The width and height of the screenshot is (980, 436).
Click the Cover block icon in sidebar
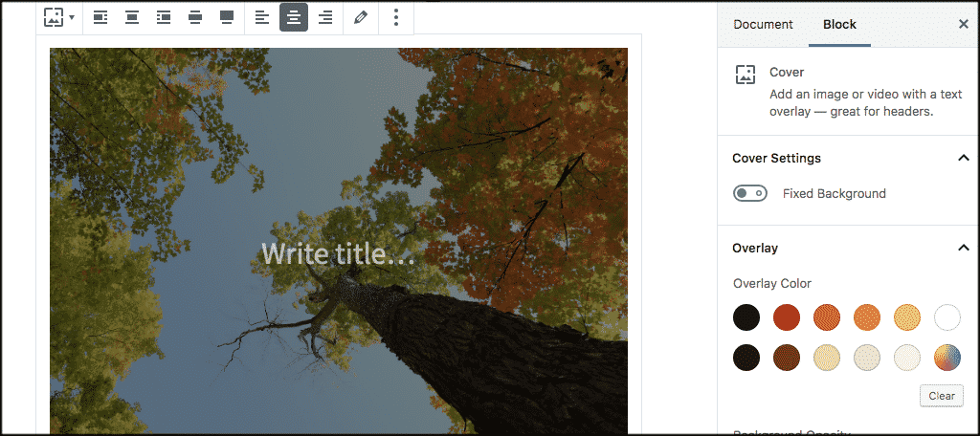tap(745, 75)
